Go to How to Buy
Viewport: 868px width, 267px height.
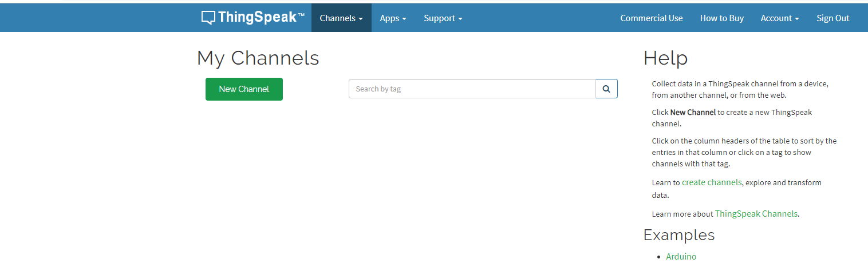722,18
